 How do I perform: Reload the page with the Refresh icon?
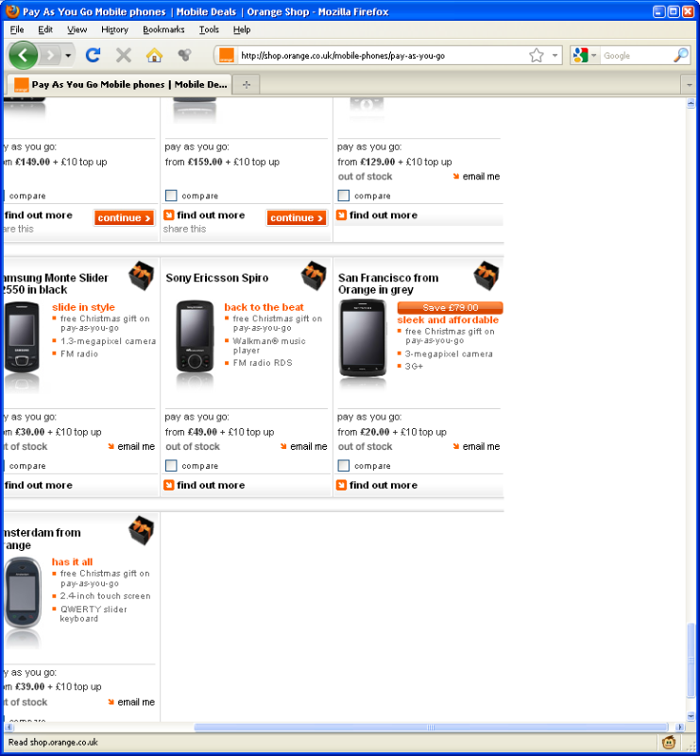coord(93,56)
